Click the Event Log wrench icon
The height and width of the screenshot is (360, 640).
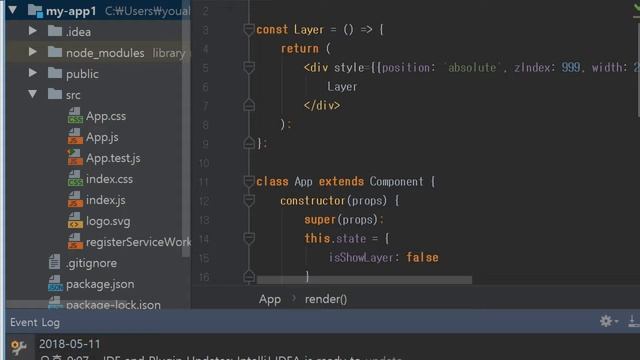(x=19, y=348)
